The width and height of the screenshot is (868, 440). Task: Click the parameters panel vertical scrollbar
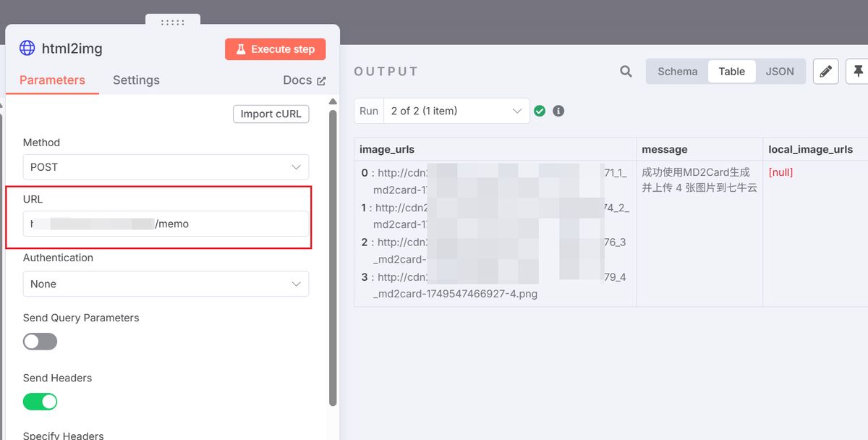pos(333,253)
